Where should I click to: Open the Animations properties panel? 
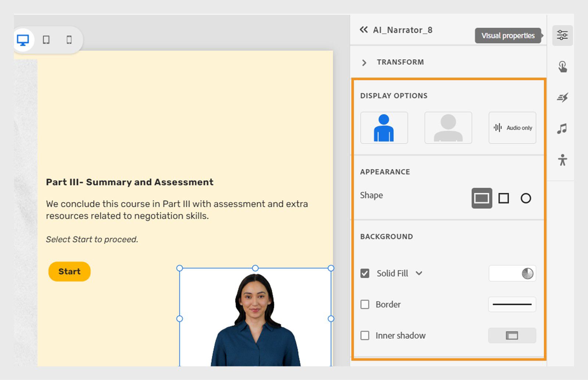coord(562,97)
